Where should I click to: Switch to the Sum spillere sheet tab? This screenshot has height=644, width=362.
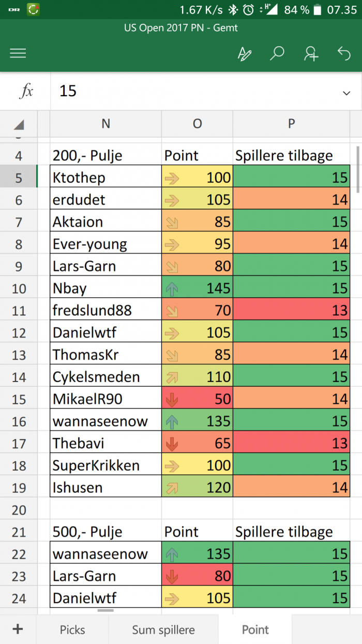[163, 630]
